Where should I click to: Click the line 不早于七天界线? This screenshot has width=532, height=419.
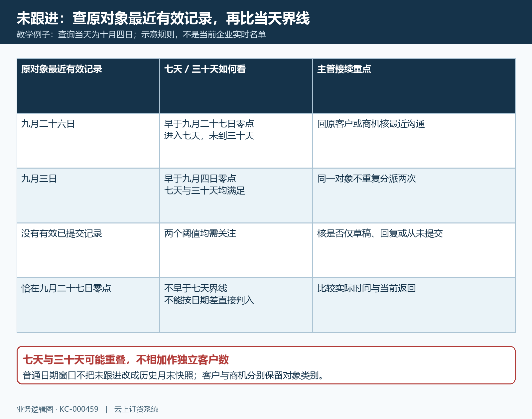196,288
